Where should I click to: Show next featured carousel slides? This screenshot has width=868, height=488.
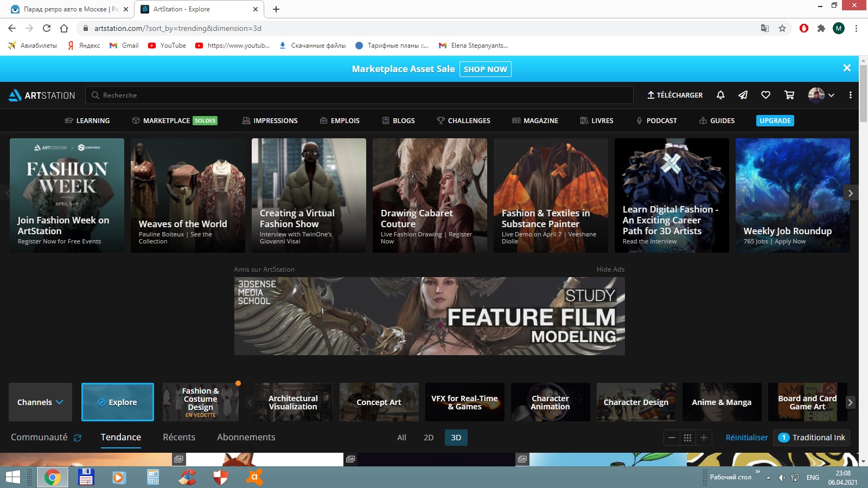(x=850, y=193)
